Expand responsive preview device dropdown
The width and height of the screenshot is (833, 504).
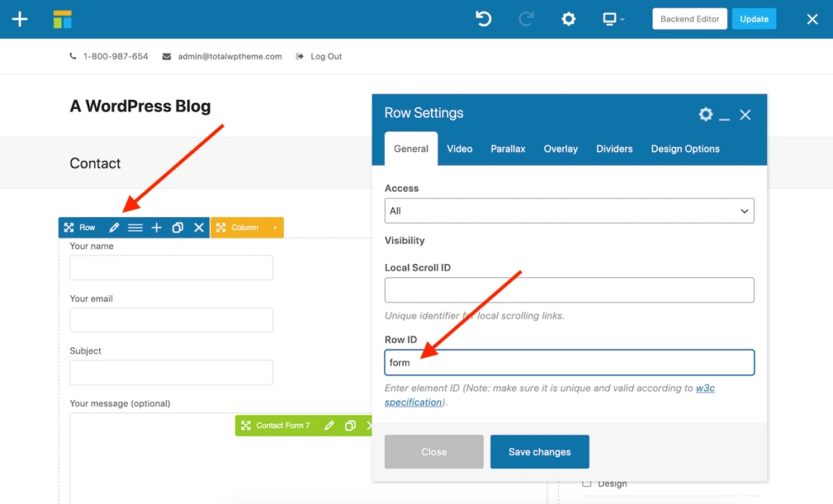(x=613, y=19)
